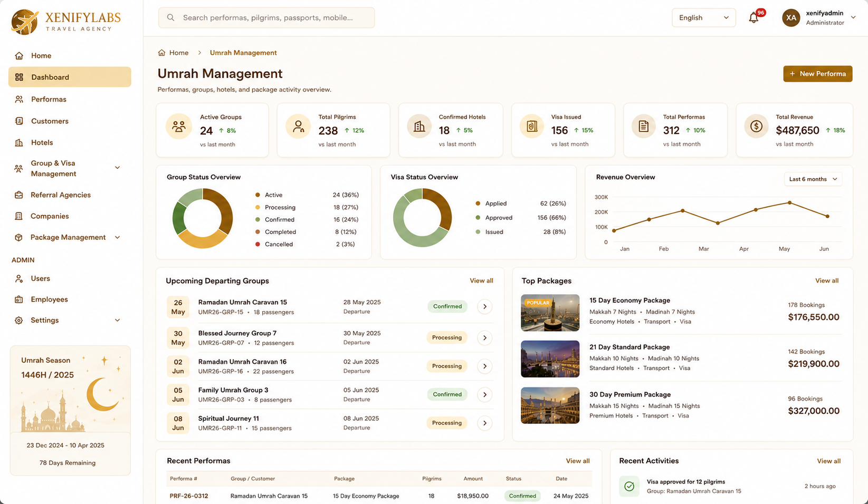This screenshot has height=504, width=868.
Task: Open arrow for Spiritual Journey 11
Action: point(484,423)
